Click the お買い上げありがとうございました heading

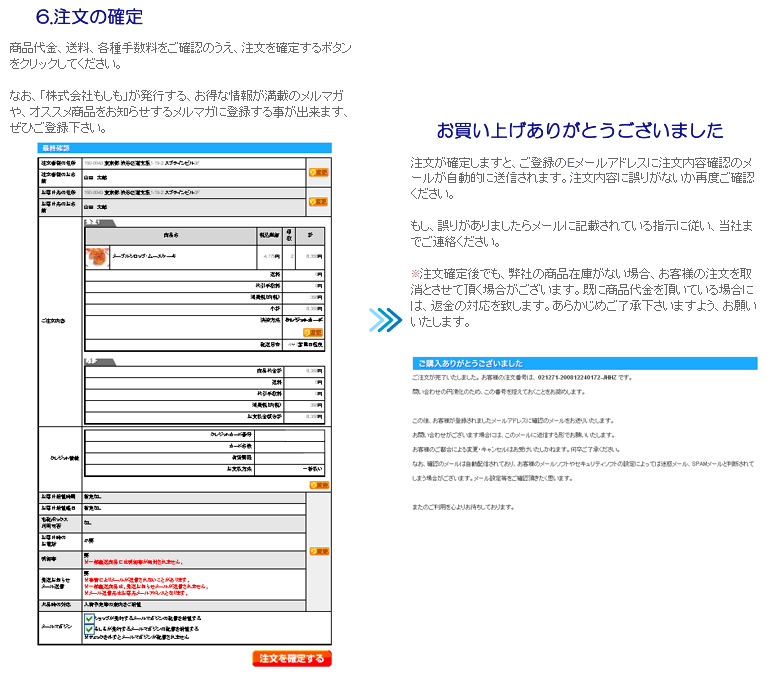point(580,131)
